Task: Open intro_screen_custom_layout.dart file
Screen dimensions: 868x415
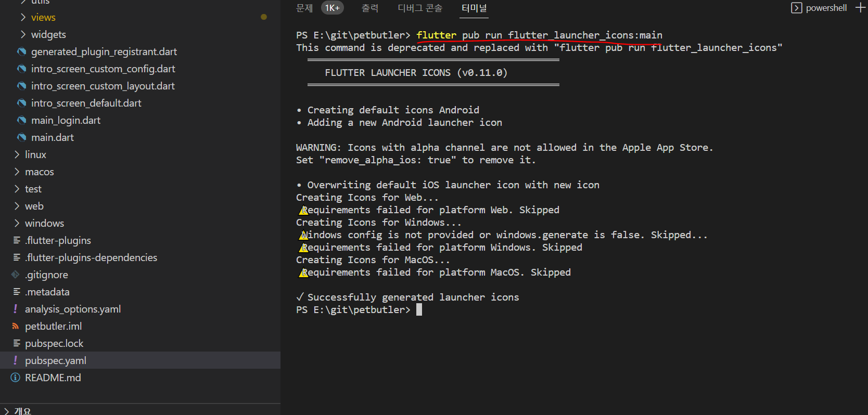Action: [103, 86]
